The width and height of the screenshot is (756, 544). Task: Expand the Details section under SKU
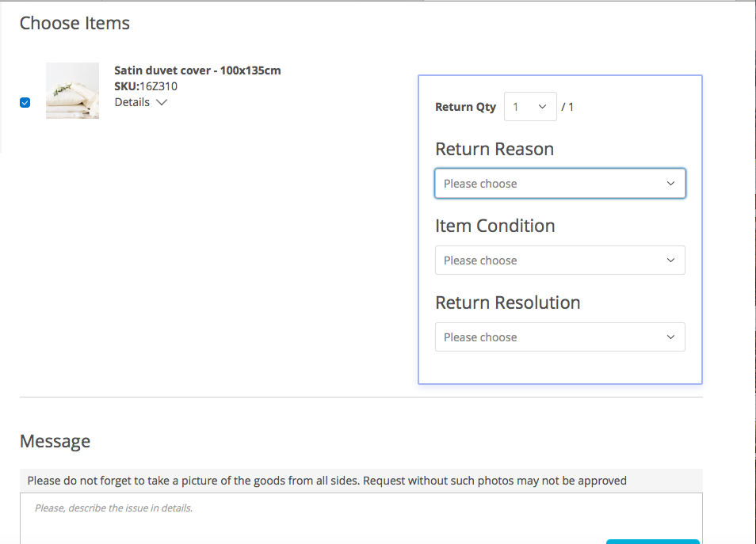[140, 102]
